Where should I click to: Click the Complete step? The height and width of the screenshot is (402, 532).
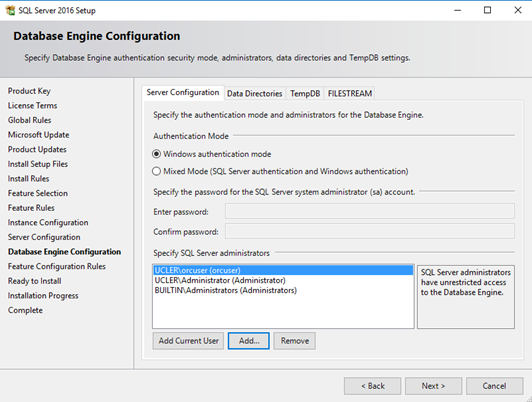pyautogui.click(x=25, y=310)
